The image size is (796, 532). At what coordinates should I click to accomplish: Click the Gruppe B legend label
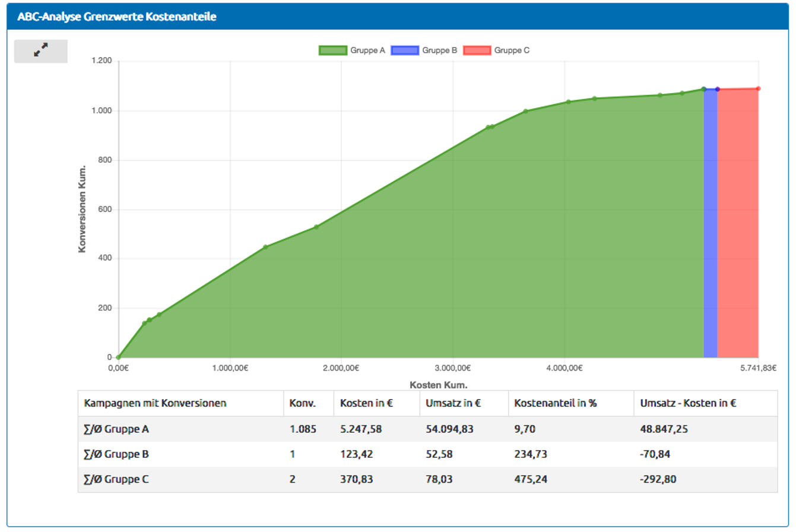(x=439, y=50)
